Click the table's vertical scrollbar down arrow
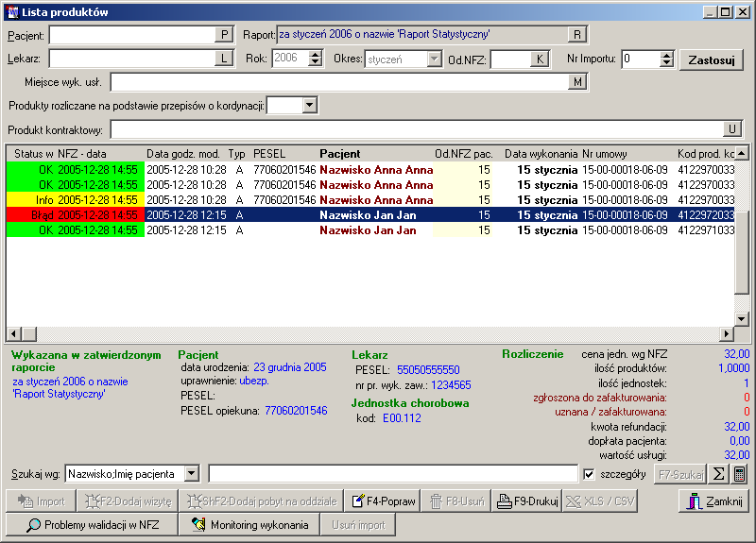Image resolution: width=756 pixels, height=543 pixels. (x=742, y=318)
